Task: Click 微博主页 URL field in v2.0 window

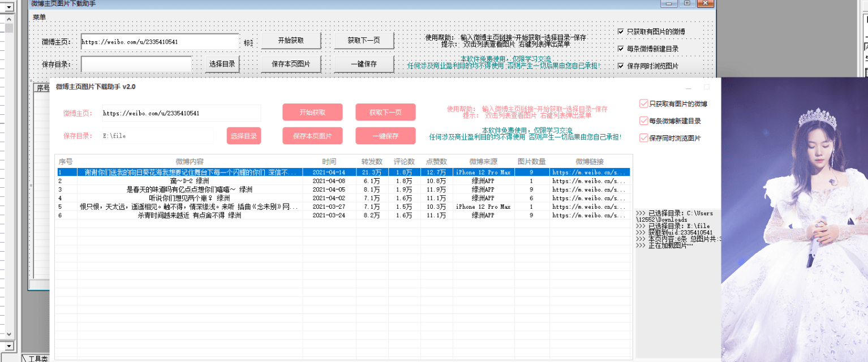Action: coord(181,113)
